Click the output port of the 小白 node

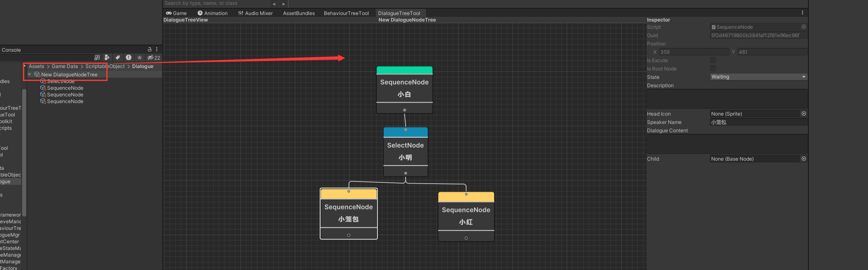point(404,110)
